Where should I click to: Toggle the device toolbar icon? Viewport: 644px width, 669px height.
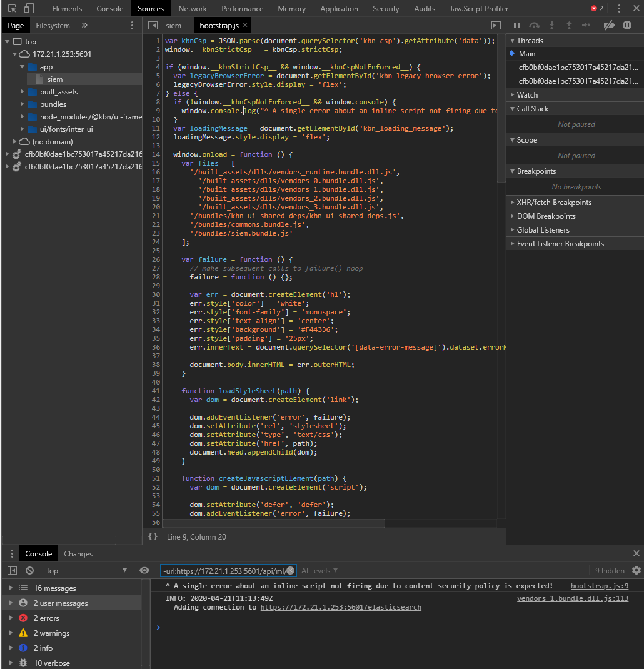[x=29, y=9]
